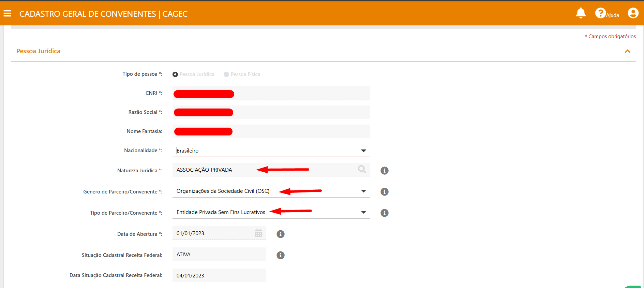
Task: Open the hamburger navigation menu
Action: click(7, 13)
